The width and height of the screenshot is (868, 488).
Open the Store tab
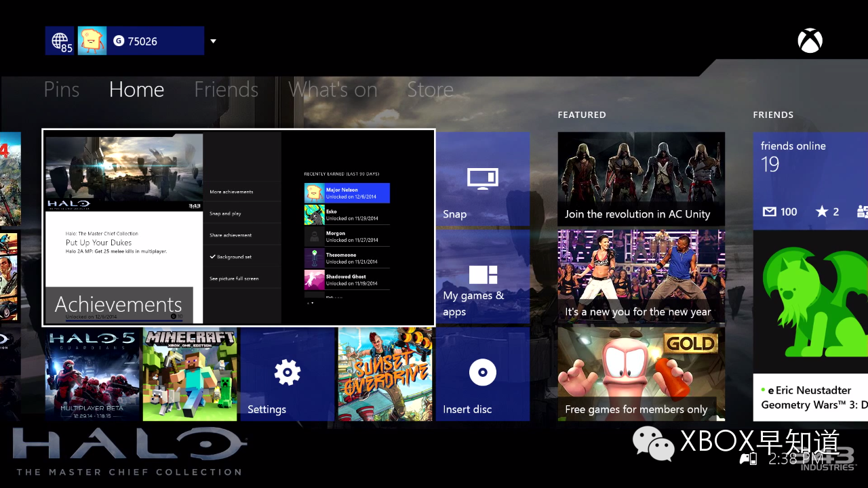click(430, 89)
